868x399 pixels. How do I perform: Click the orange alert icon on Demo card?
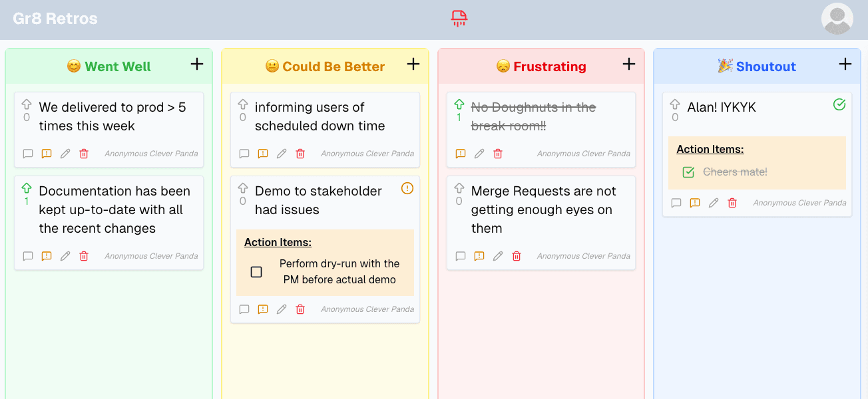pos(407,188)
